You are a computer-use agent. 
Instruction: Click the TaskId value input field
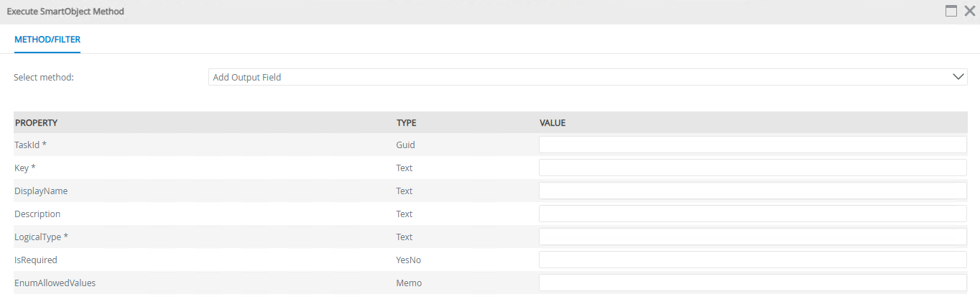coord(752,145)
